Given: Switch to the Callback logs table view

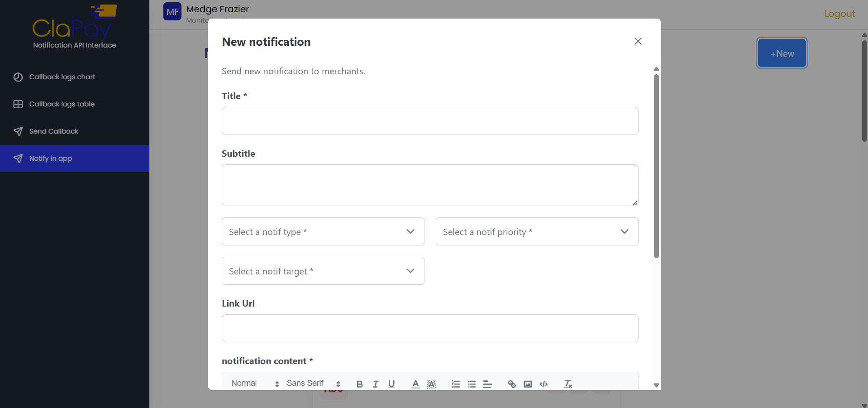Looking at the screenshot, I should pos(62,104).
